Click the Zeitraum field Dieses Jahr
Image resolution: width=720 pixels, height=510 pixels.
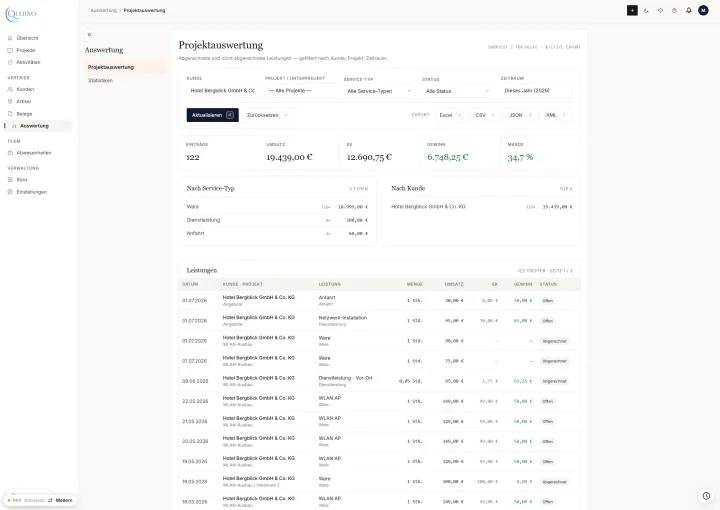click(x=536, y=90)
